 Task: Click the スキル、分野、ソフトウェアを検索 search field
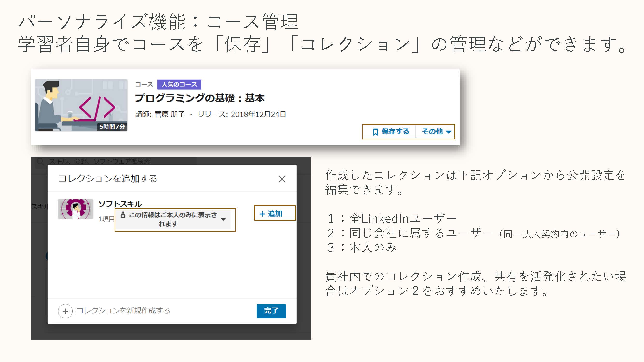pos(100,161)
